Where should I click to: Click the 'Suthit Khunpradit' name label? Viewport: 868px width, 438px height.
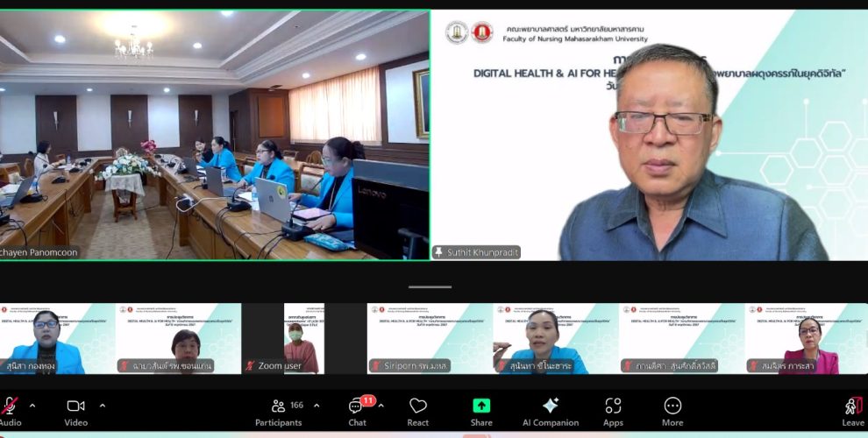coord(482,253)
